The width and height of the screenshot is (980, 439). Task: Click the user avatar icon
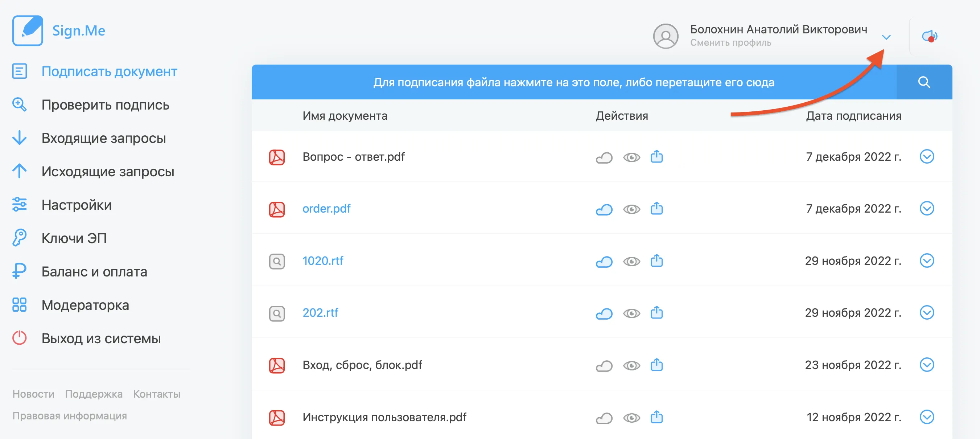click(x=666, y=36)
